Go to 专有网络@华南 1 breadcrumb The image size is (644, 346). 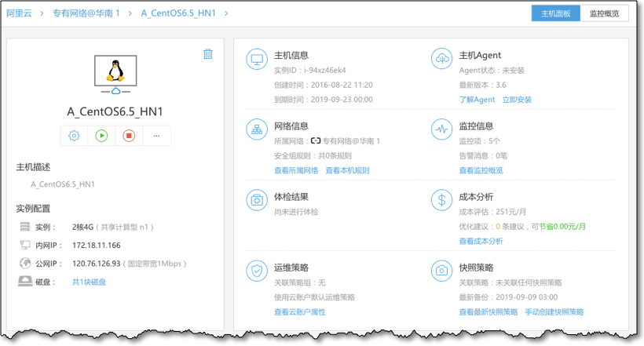(86, 13)
